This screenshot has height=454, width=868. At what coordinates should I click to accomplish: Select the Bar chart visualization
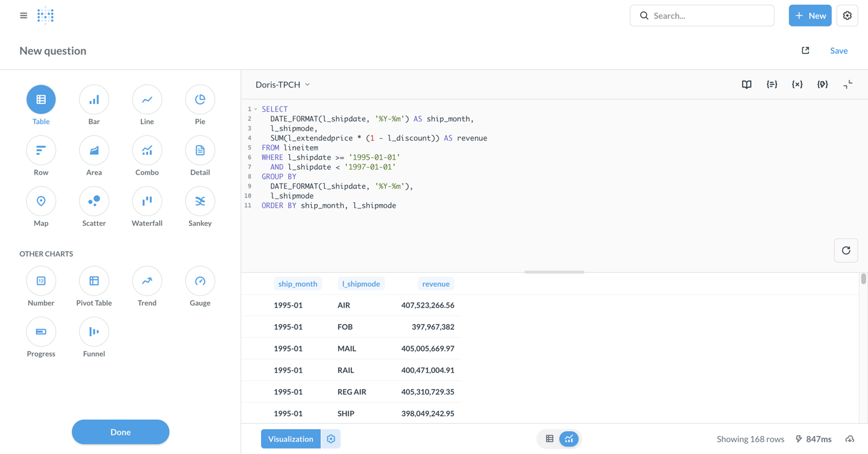pos(94,100)
